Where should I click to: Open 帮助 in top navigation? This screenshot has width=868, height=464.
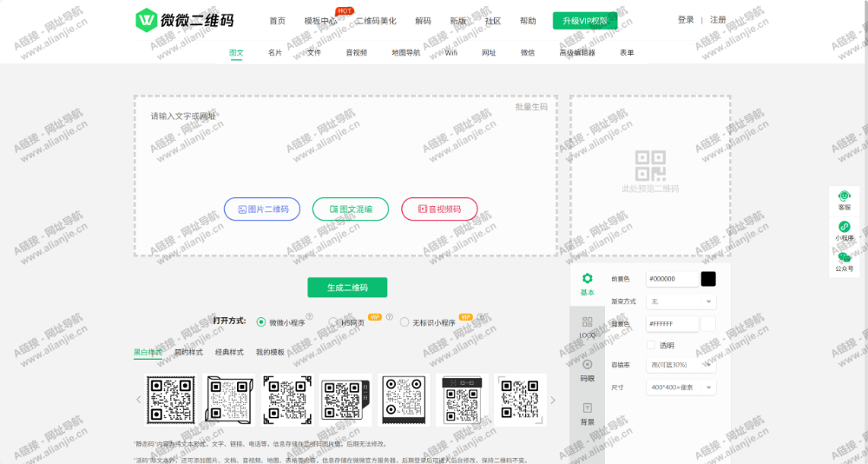[x=528, y=21]
